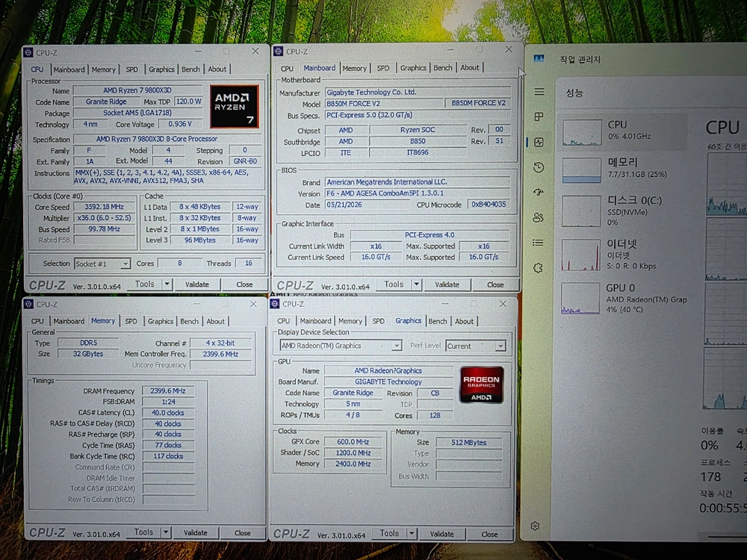
Task: Click Task Manager app icon in title bar
Action: click(539, 58)
